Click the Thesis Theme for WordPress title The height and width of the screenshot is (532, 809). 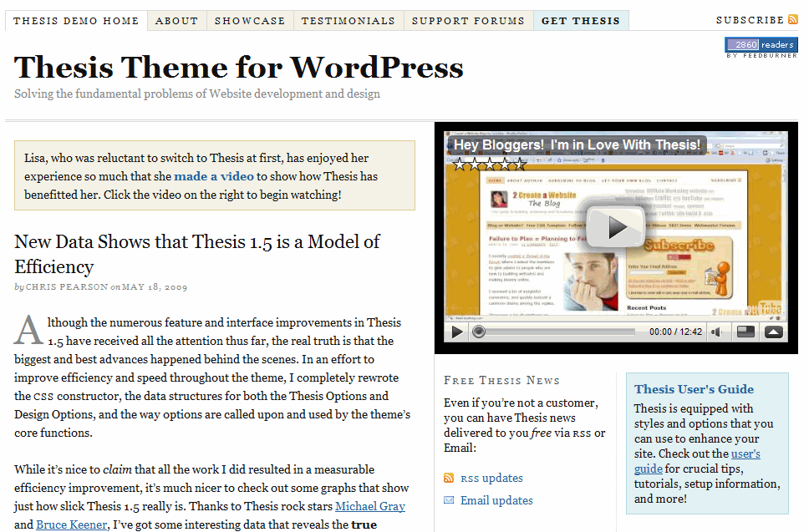pyautogui.click(x=239, y=68)
